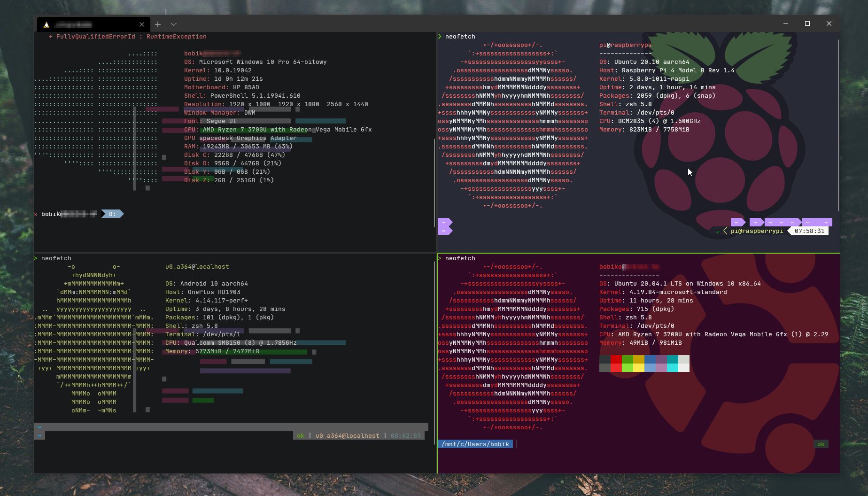Click the 'Font: Segoe UI' line
Image resolution: width=868 pixels, height=496 pixels.
pos(210,121)
